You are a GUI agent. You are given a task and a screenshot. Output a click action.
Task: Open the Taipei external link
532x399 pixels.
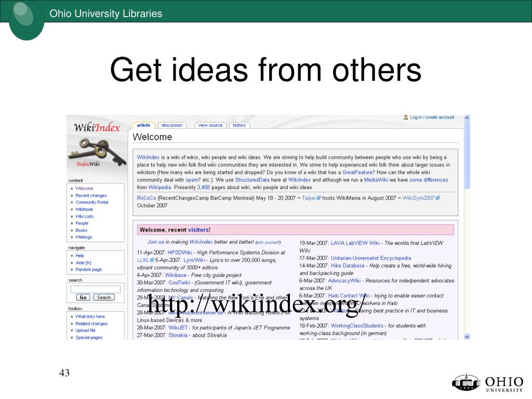(311, 198)
